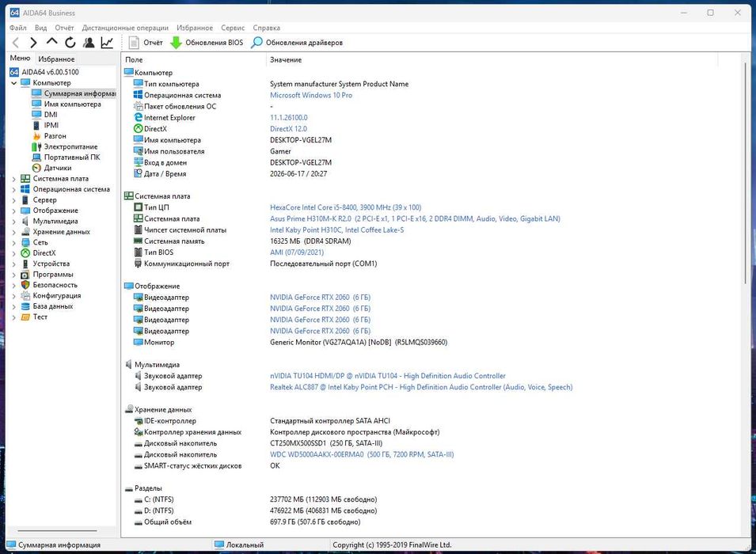Screen dimensions: 756x554
Task: Select the Электропитание power icon item
Action: 36,146
